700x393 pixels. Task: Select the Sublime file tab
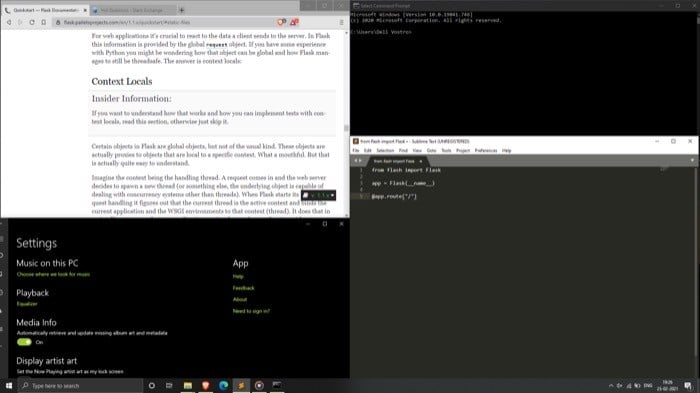394,161
